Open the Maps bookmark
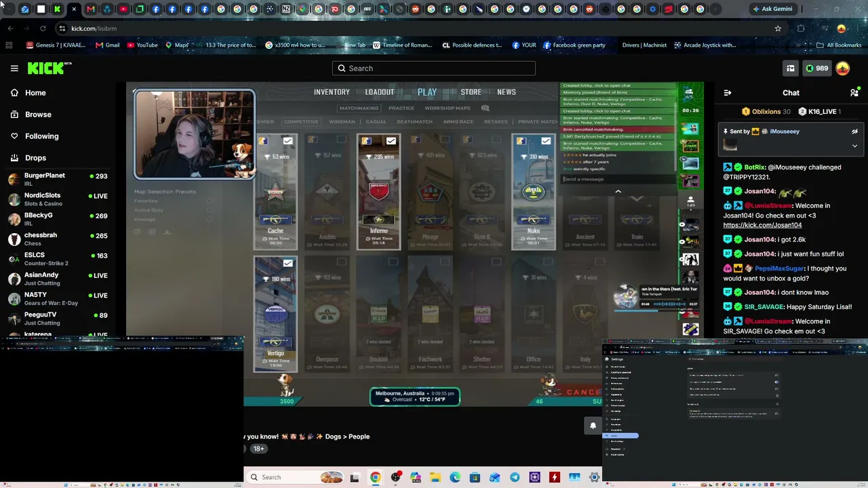Viewport: 868px width, 488px height. click(x=177, y=45)
